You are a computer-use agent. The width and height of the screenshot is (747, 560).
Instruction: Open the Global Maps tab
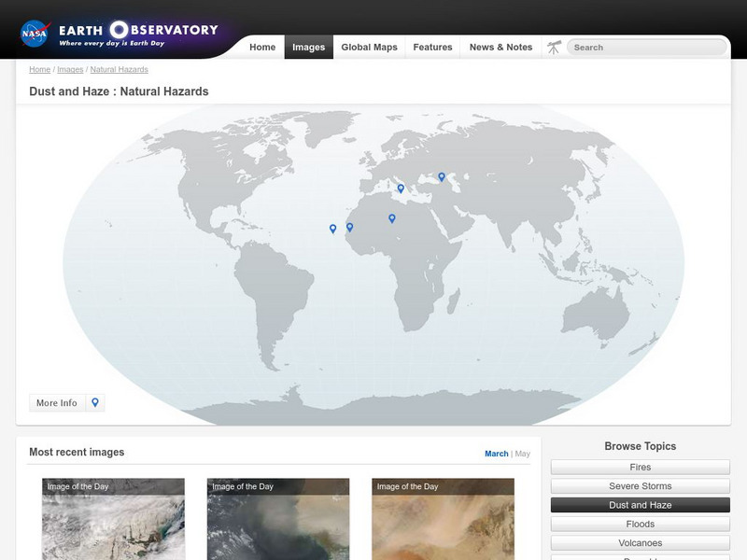click(369, 48)
